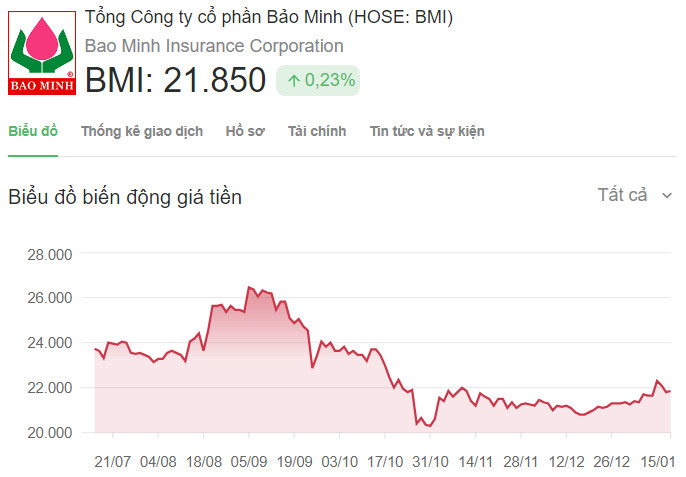Switch to the Biểu đồ tab
686x477 pixels.
pos(33,131)
